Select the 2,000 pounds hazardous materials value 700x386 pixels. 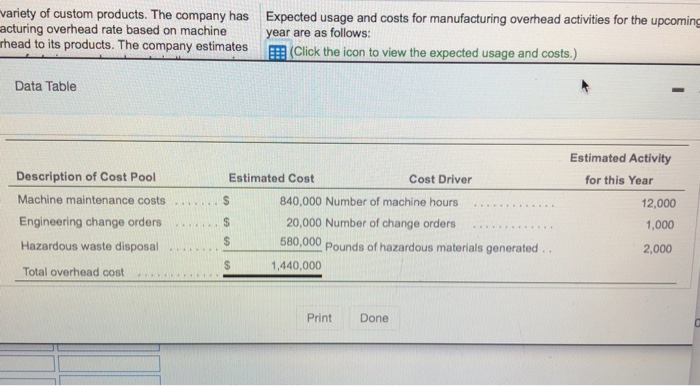click(x=657, y=249)
